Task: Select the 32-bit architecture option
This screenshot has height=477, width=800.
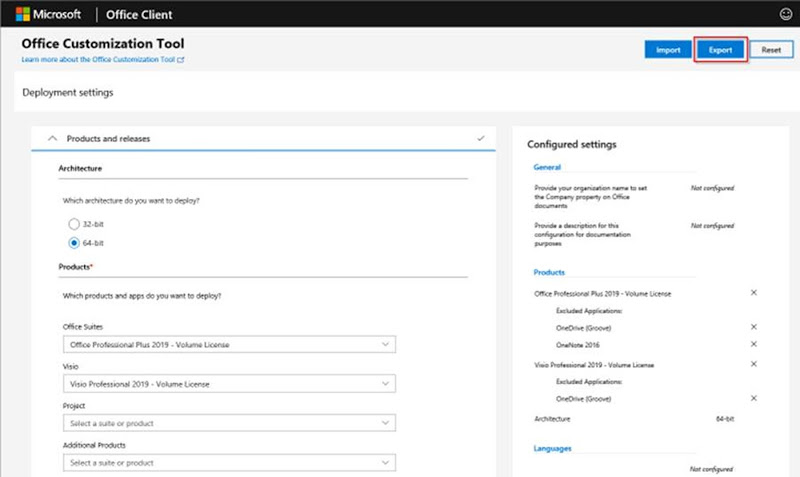Action: [x=74, y=224]
